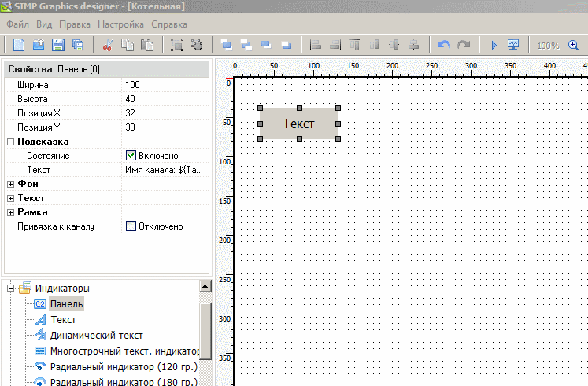
Task: Undo the last action
Action: click(444, 45)
